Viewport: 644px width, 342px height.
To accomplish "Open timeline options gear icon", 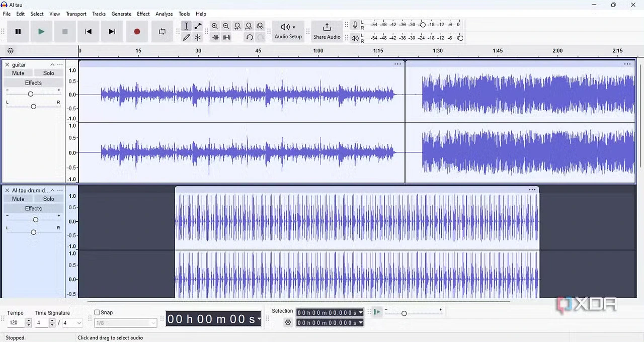I will [x=10, y=51].
